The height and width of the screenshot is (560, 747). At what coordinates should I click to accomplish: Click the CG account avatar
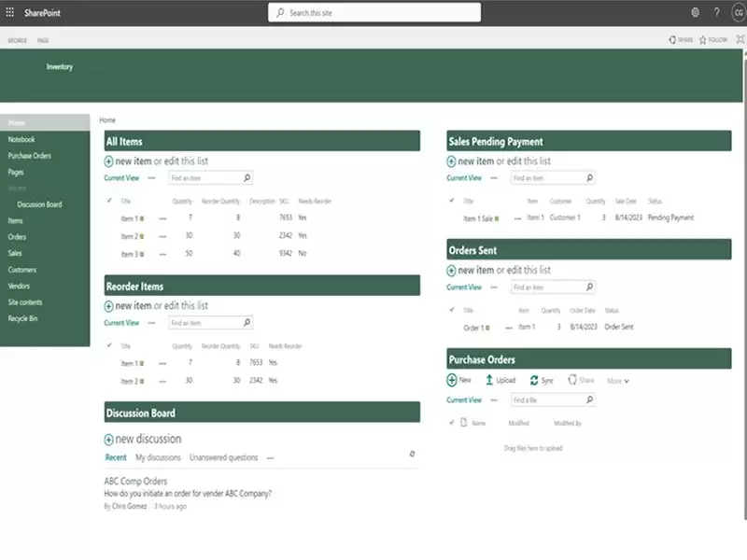tap(738, 12)
